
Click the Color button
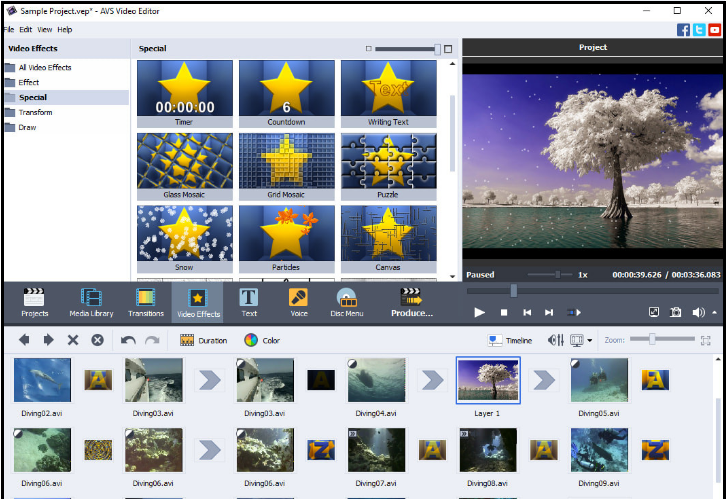(x=262, y=340)
